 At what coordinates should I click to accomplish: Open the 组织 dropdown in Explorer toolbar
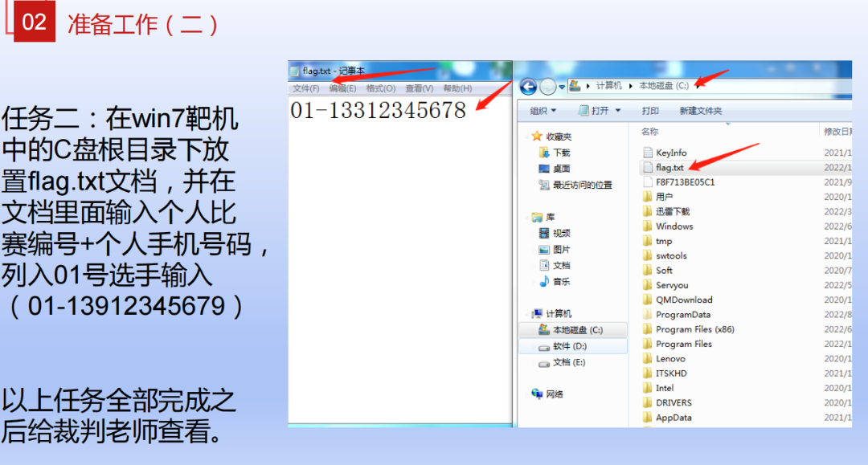coord(543,111)
